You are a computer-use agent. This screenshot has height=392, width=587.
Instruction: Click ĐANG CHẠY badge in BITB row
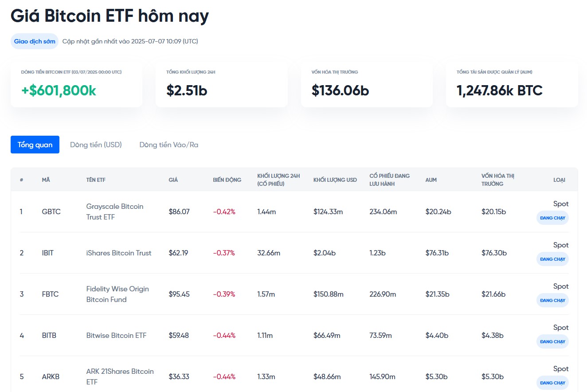(x=552, y=342)
